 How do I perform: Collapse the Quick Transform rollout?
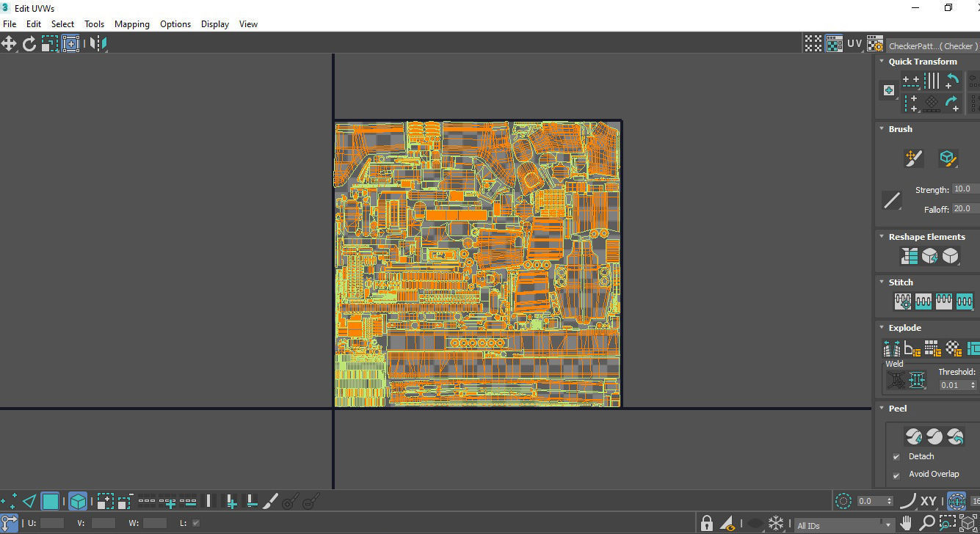pos(882,62)
